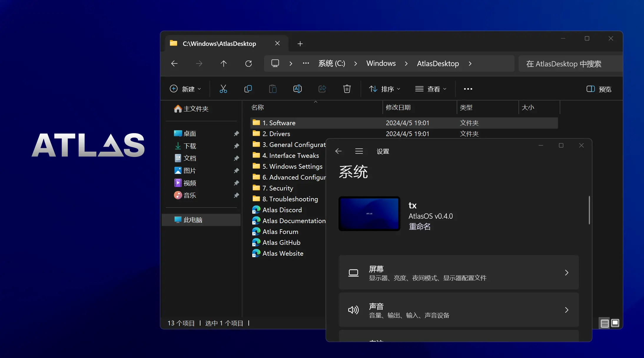Expand chevron after the monitor icon
Image resolution: width=644 pixels, height=358 pixels.
coord(291,63)
